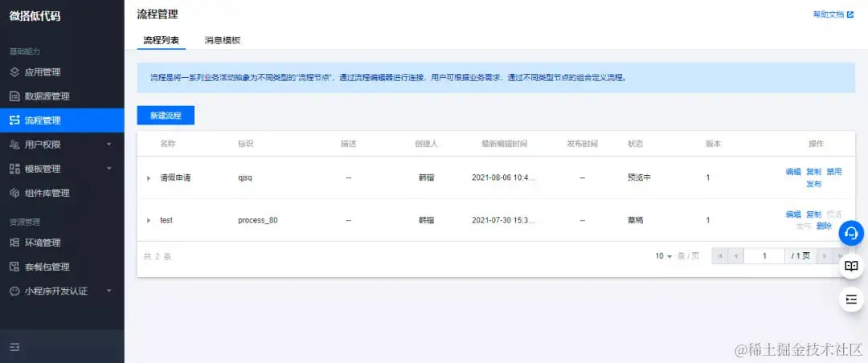Open the floating book documentation icon
The width and height of the screenshot is (868, 363).
click(851, 266)
